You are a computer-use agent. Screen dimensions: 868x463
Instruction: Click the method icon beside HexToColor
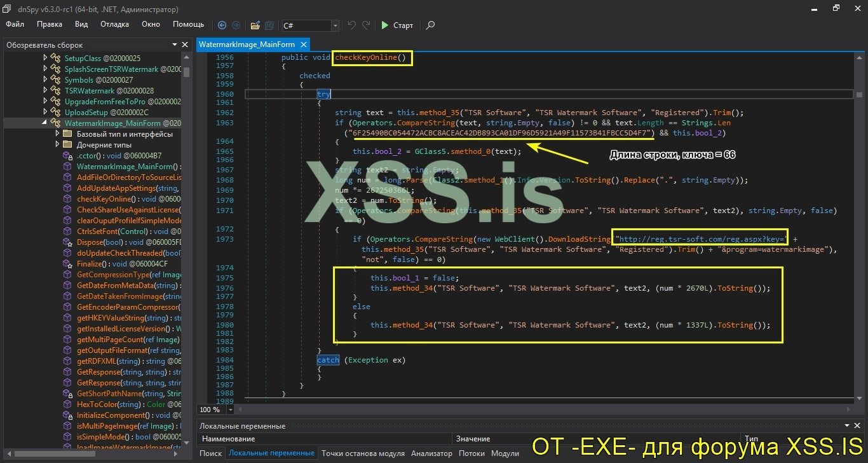[x=68, y=404]
